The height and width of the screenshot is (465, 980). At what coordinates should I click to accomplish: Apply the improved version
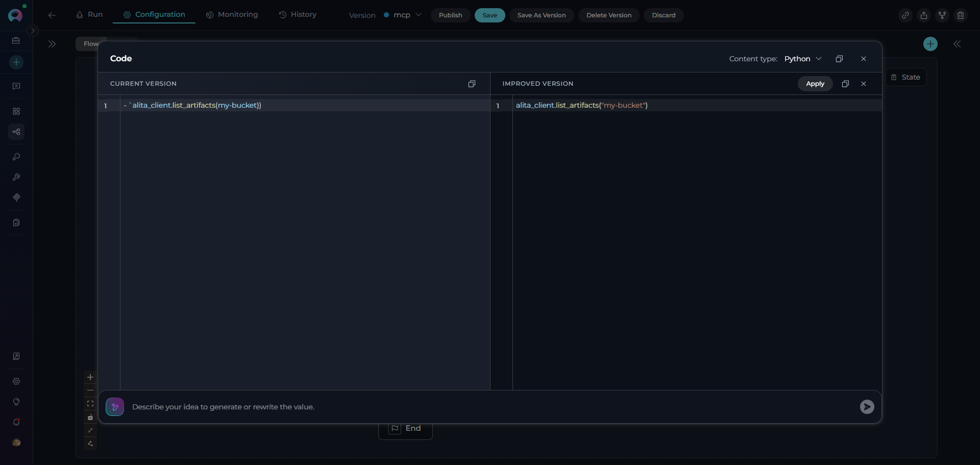[x=815, y=84]
